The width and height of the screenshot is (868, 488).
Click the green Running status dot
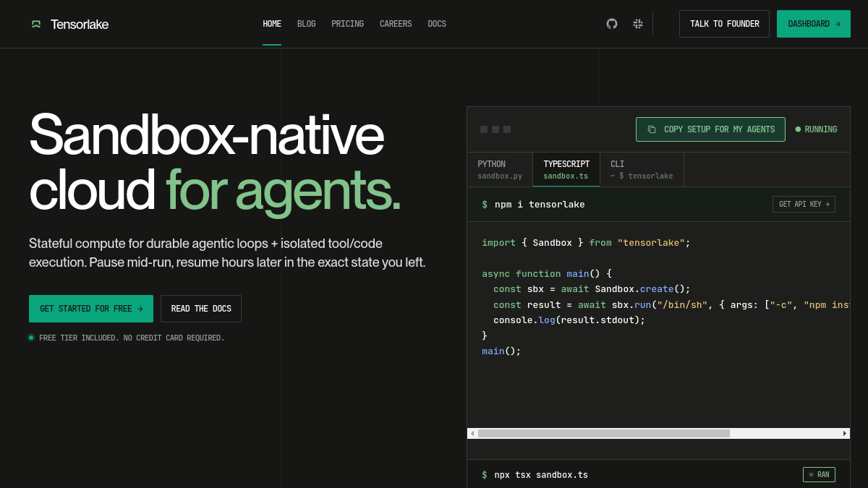pos(798,129)
